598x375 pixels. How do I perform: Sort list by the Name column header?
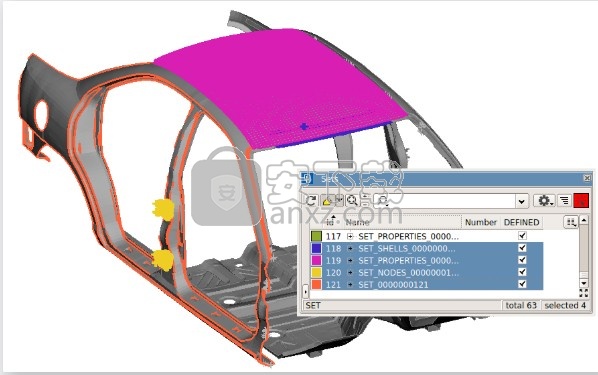click(x=358, y=222)
